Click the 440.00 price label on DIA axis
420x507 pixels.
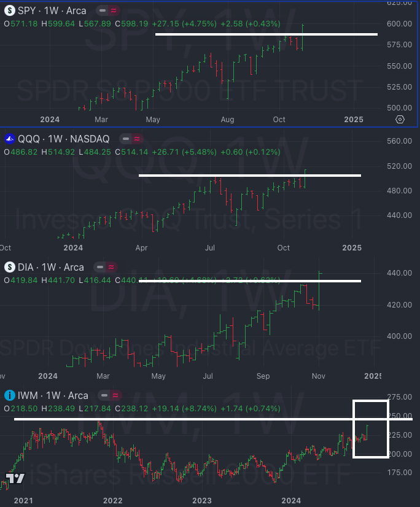(399, 273)
